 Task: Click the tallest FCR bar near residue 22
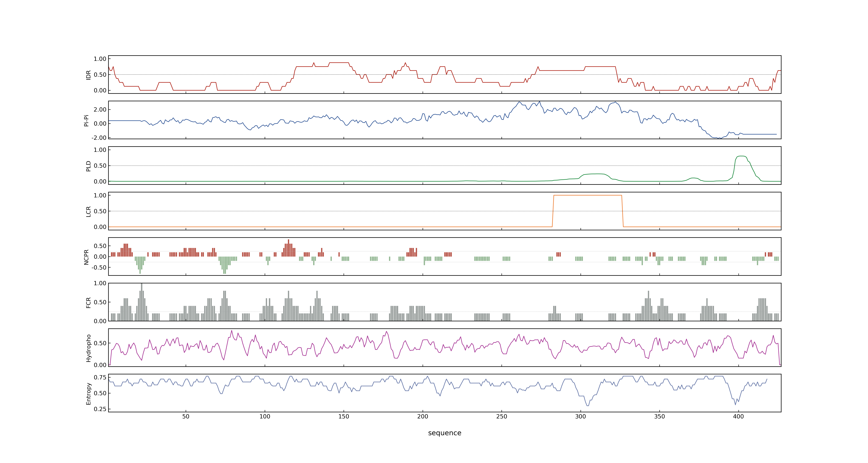[142, 302]
